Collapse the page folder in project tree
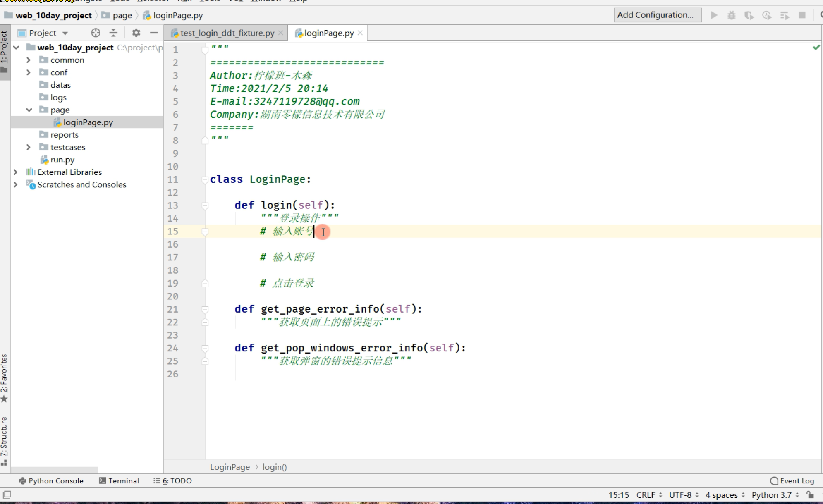Viewport: 823px width, 504px height. click(x=29, y=110)
